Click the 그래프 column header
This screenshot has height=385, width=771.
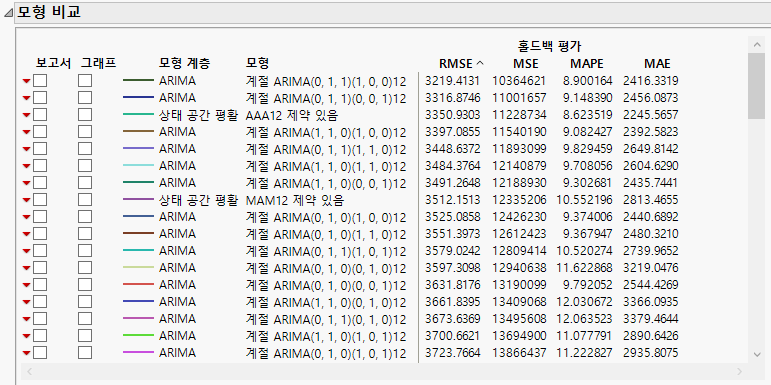[x=98, y=63]
